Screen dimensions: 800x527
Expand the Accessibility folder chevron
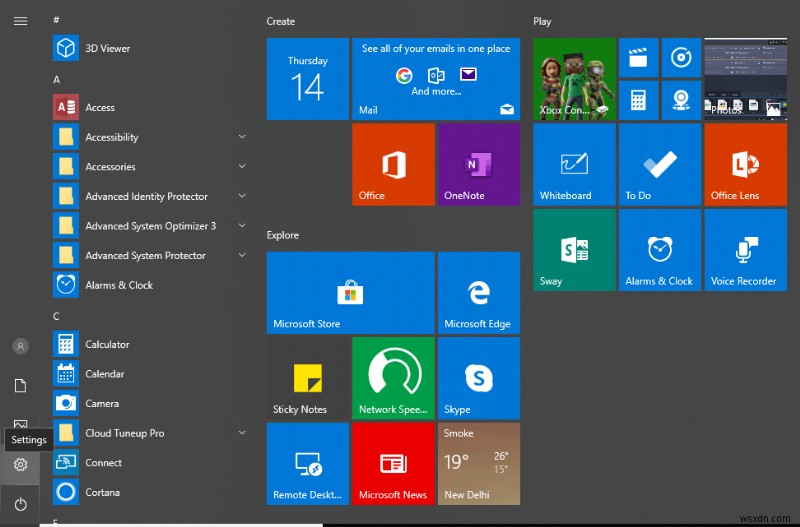[242, 137]
